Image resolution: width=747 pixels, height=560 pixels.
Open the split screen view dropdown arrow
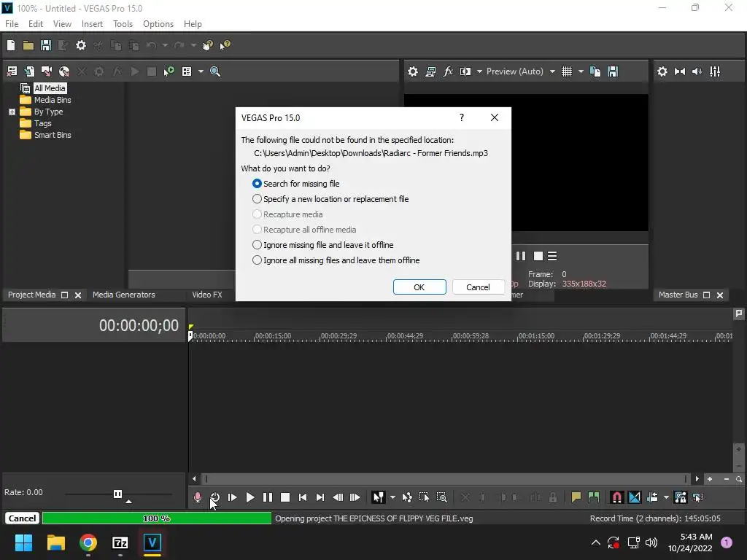[479, 71]
